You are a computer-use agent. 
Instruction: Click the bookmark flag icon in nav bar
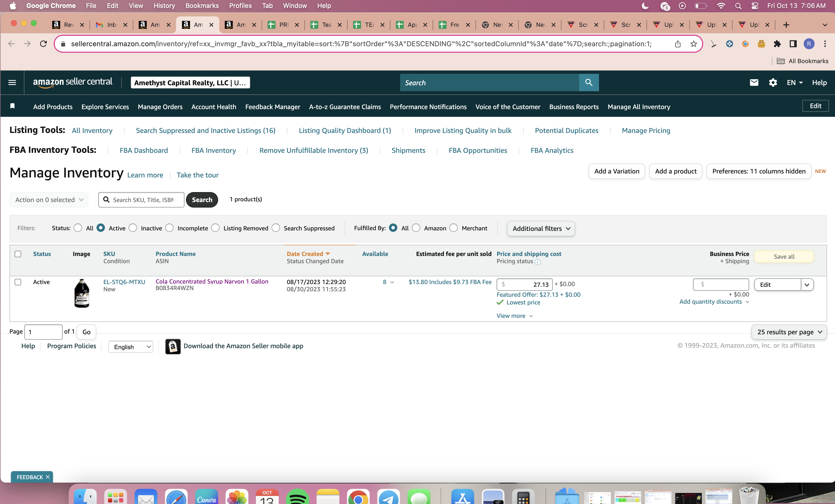pyautogui.click(x=12, y=106)
